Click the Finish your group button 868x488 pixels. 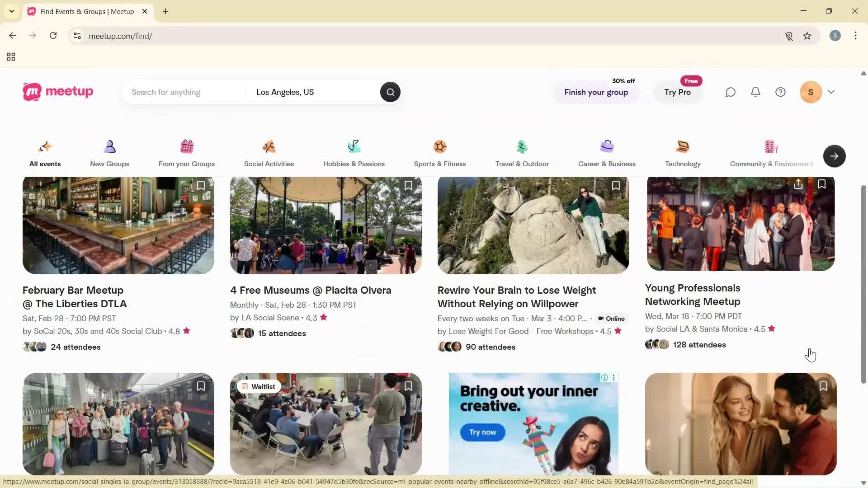596,92
